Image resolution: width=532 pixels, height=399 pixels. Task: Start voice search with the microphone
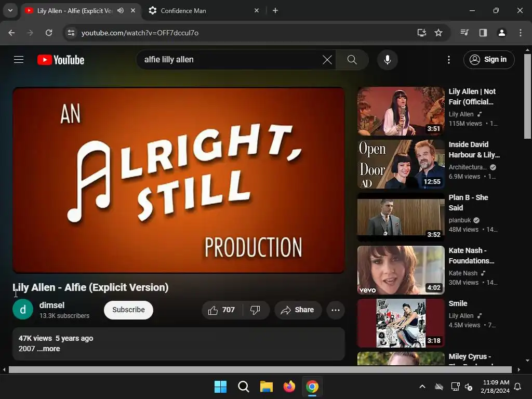[387, 60]
